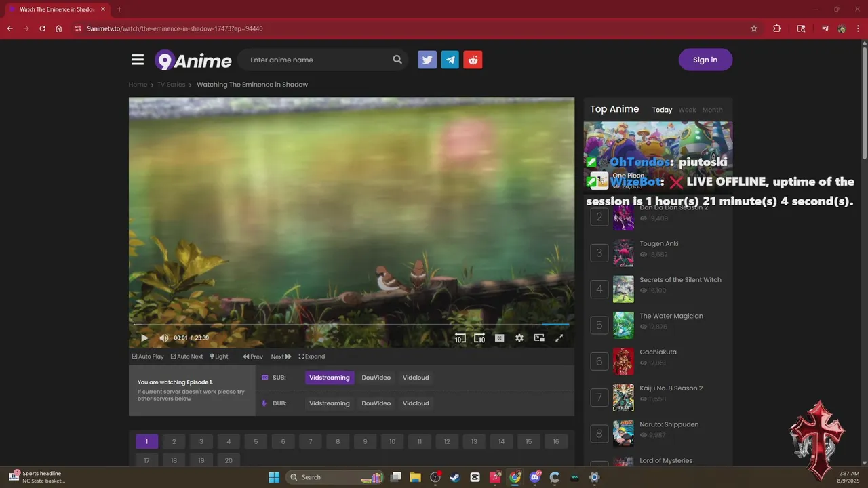Open Windows Start menu
Image resolution: width=868 pixels, height=488 pixels.
click(x=274, y=477)
